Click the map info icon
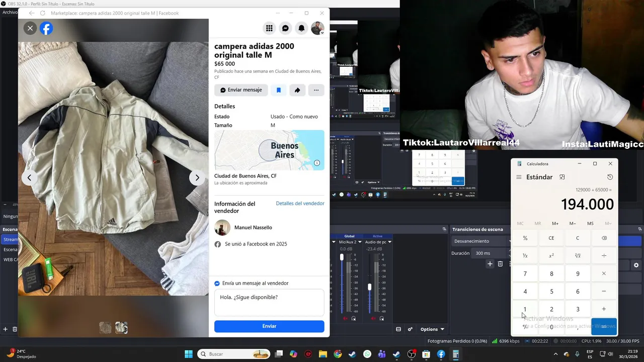This screenshot has width=644, height=362. (317, 163)
